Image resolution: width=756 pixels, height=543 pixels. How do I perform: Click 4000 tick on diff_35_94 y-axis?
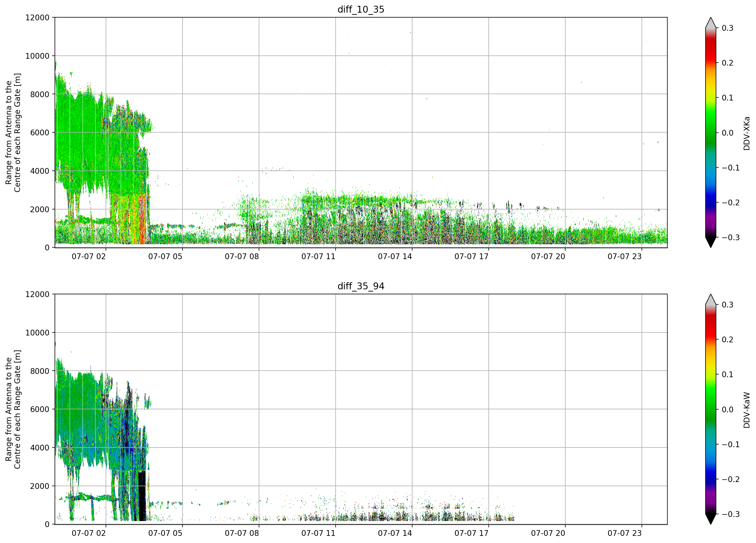coord(40,448)
